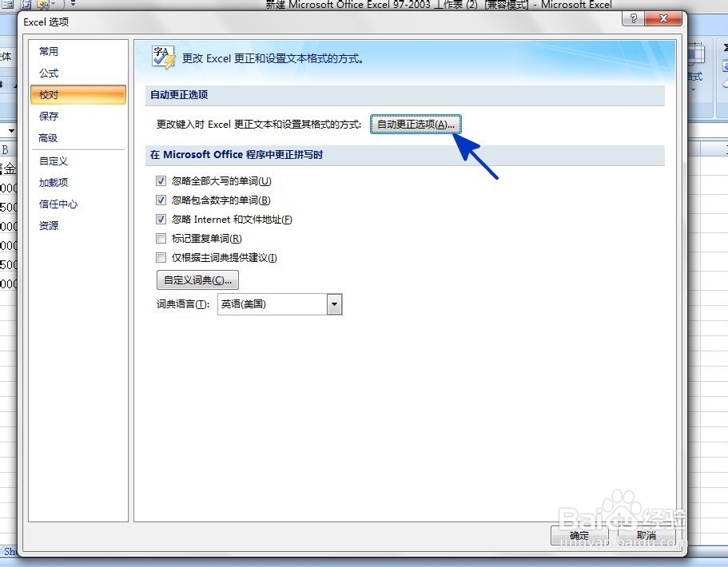728x567 pixels.
Task: Cancel the dialog with 取消 button
Action: click(x=647, y=535)
